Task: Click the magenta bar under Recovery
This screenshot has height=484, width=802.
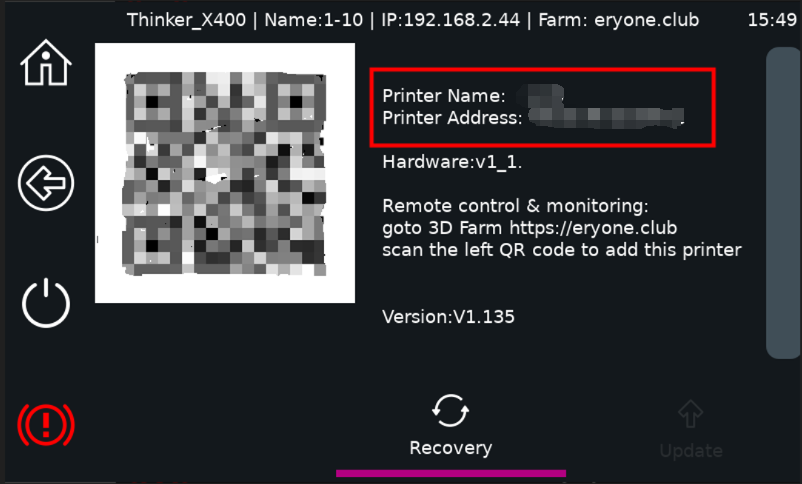Action: [x=451, y=473]
